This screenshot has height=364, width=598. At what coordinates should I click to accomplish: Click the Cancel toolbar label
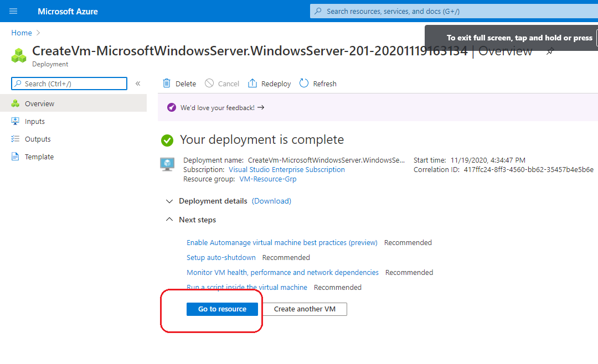pyautogui.click(x=229, y=84)
